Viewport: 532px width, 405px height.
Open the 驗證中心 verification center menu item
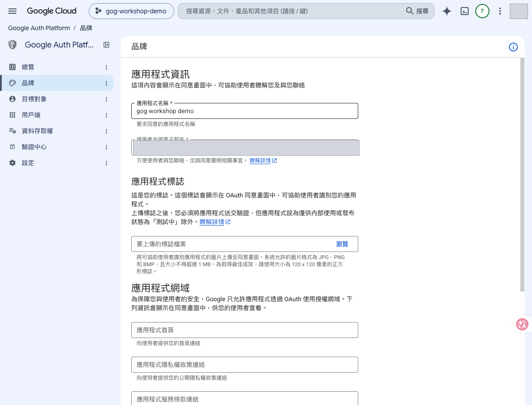(x=57, y=147)
